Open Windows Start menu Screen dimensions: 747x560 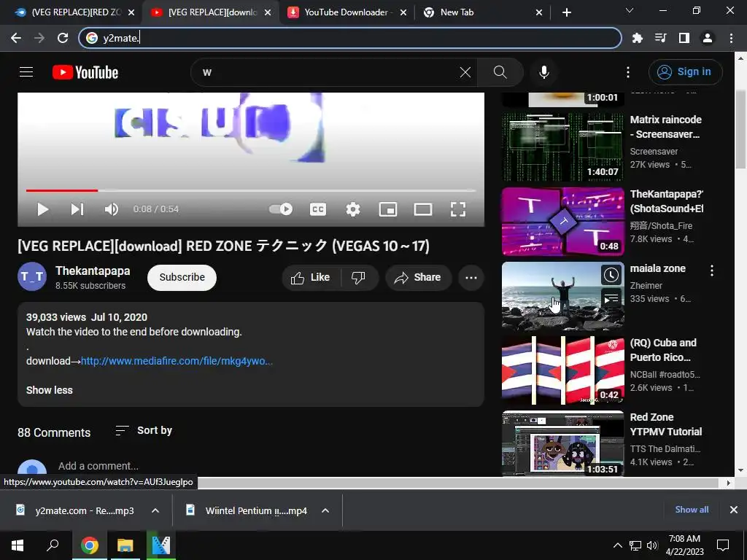tap(18, 545)
